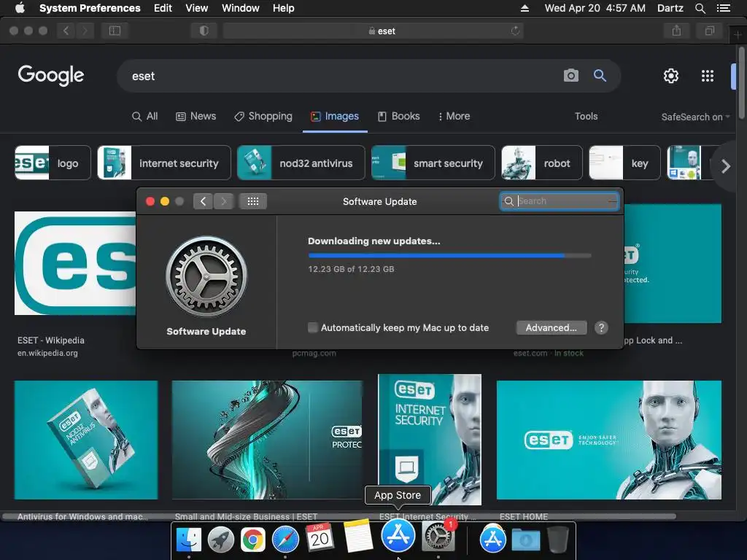Open the Apple menu
The height and width of the screenshot is (560, 747).
tap(20, 8)
